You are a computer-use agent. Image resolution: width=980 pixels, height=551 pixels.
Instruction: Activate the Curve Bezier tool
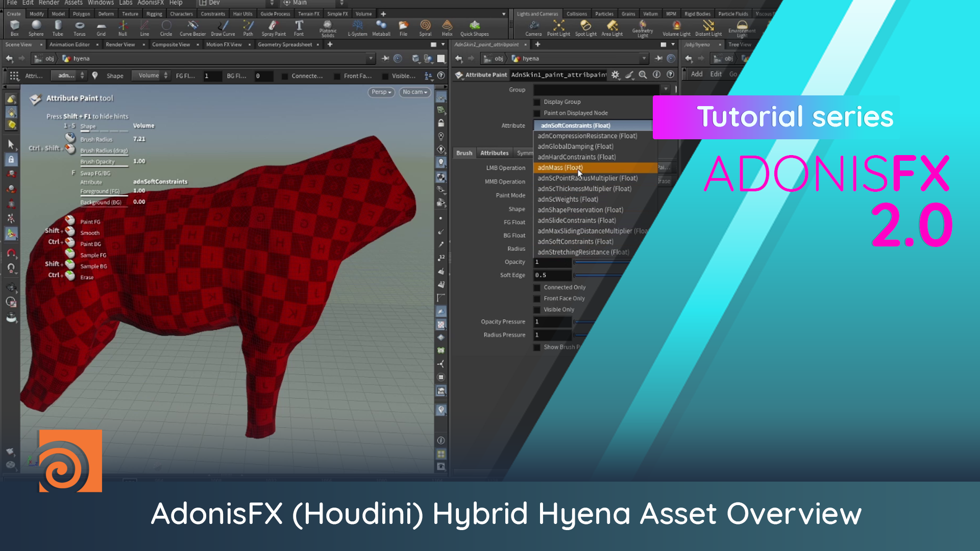192,28
